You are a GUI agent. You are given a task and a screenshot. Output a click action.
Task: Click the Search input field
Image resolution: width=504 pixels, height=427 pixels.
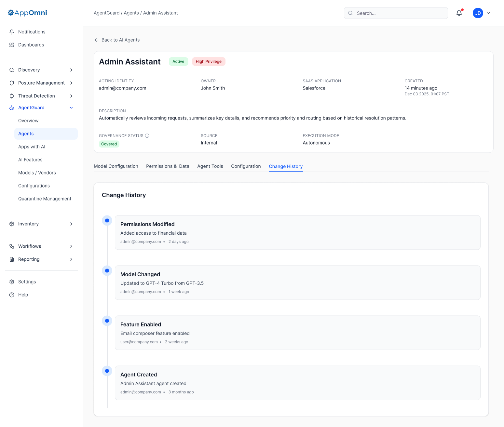coord(396,13)
